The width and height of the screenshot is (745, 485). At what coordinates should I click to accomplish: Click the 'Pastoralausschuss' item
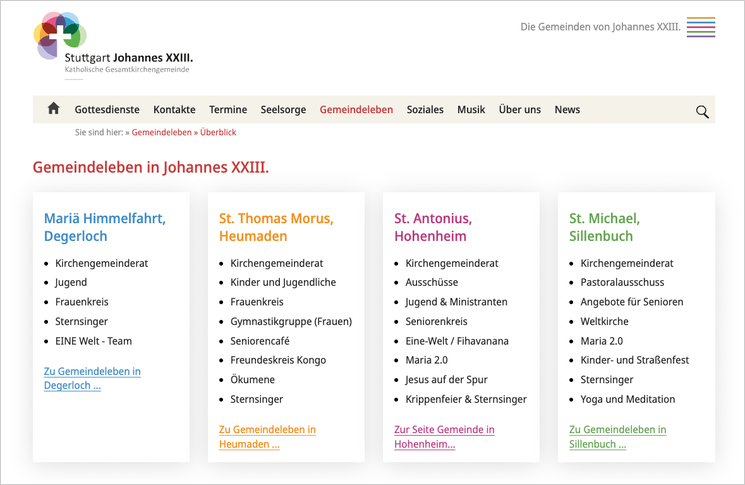[622, 283]
